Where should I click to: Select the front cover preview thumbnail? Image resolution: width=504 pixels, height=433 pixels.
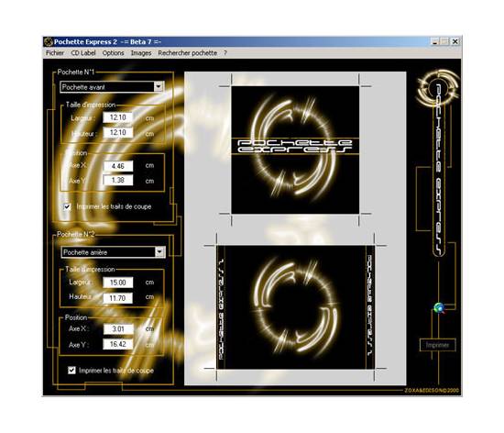click(295, 150)
